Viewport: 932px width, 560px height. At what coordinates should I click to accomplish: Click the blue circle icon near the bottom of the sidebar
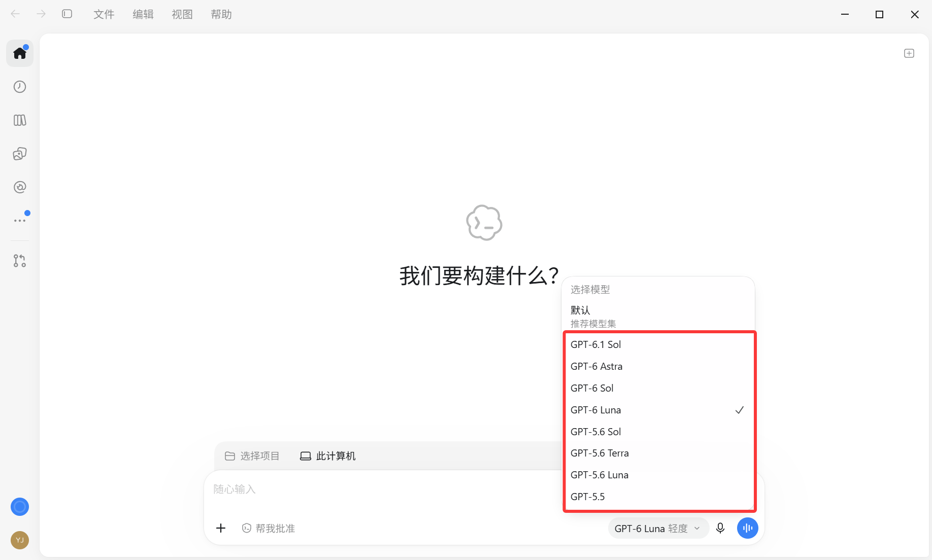click(20, 507)
